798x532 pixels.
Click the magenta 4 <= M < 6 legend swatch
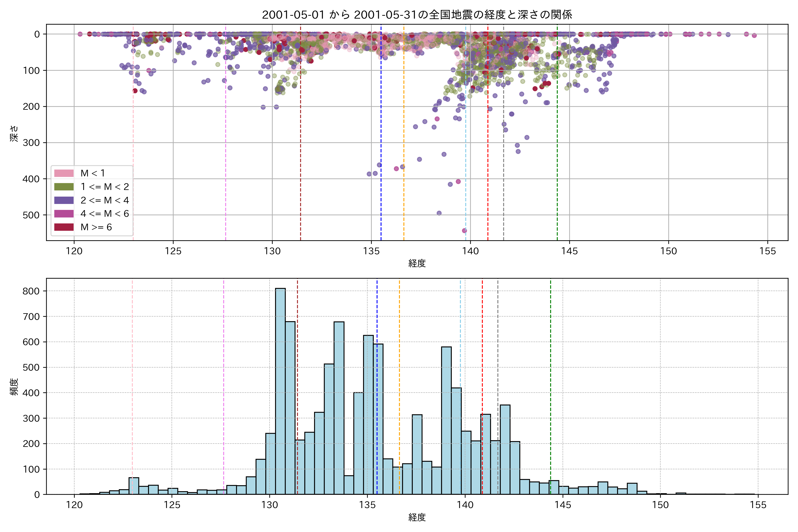point(64,214)
